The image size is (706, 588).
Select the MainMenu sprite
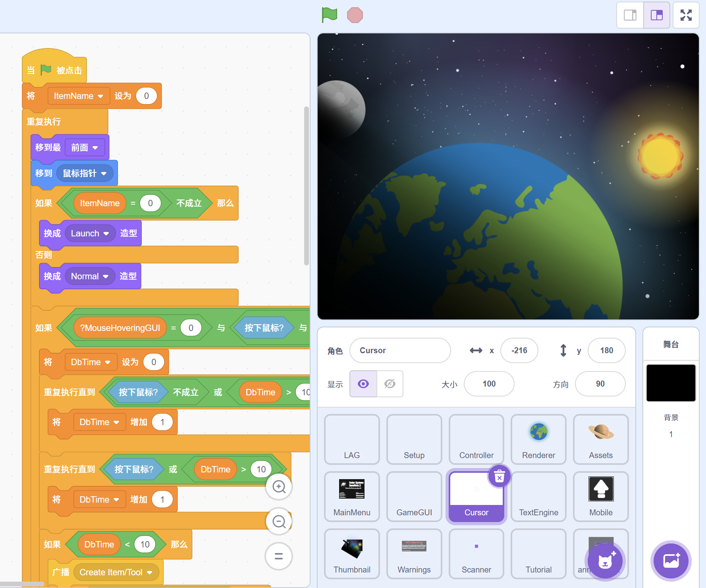[352, 496]
